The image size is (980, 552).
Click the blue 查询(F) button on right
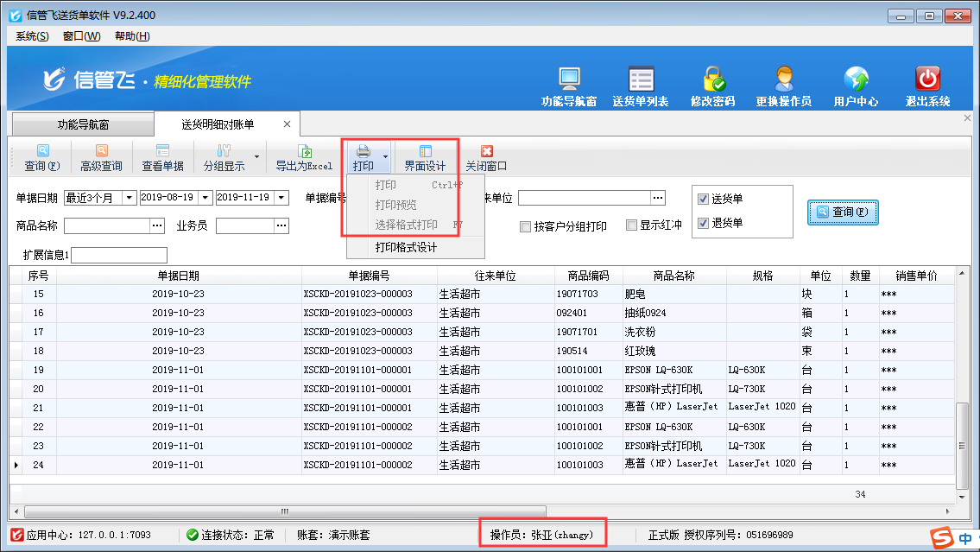pos(842,212)
